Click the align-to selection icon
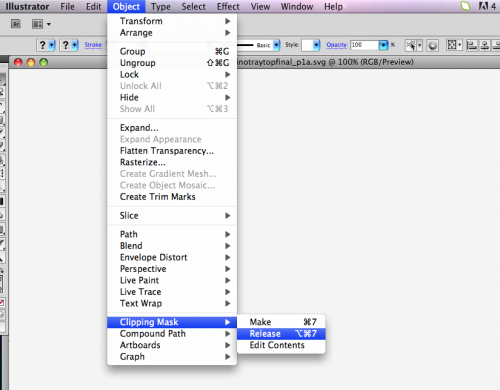The height and width of the screenshot is (390, 500). (454, 45)
